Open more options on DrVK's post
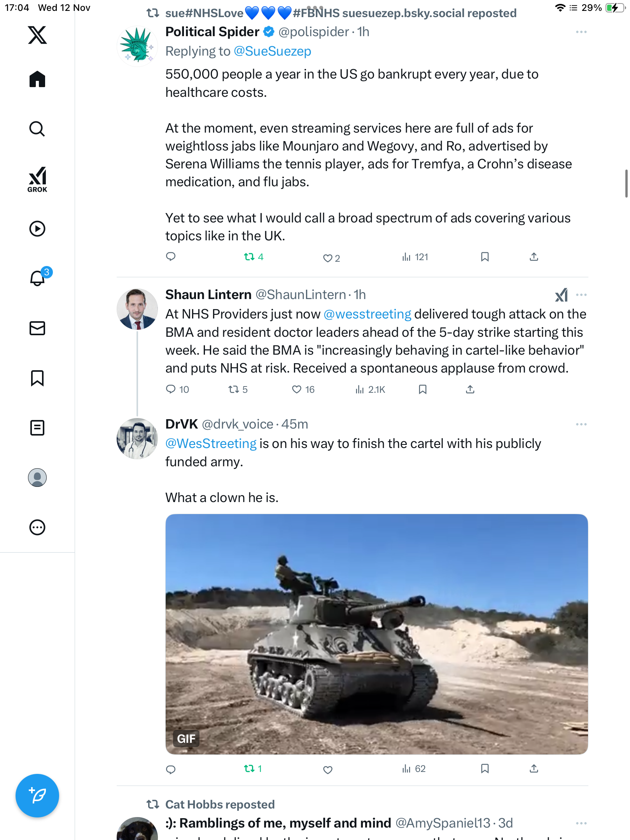Viewport: 630px width, 840px height. pyautogui.click(x=581, y=424)
